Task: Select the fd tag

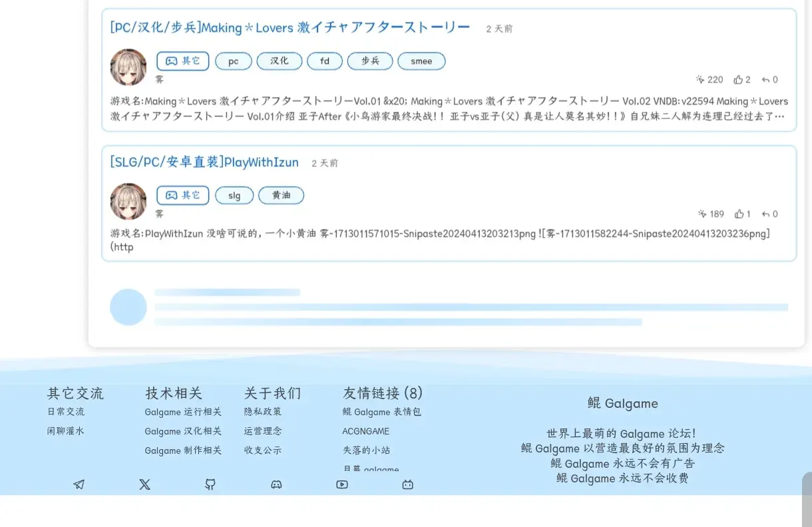Action: click(x=325, y=61)
